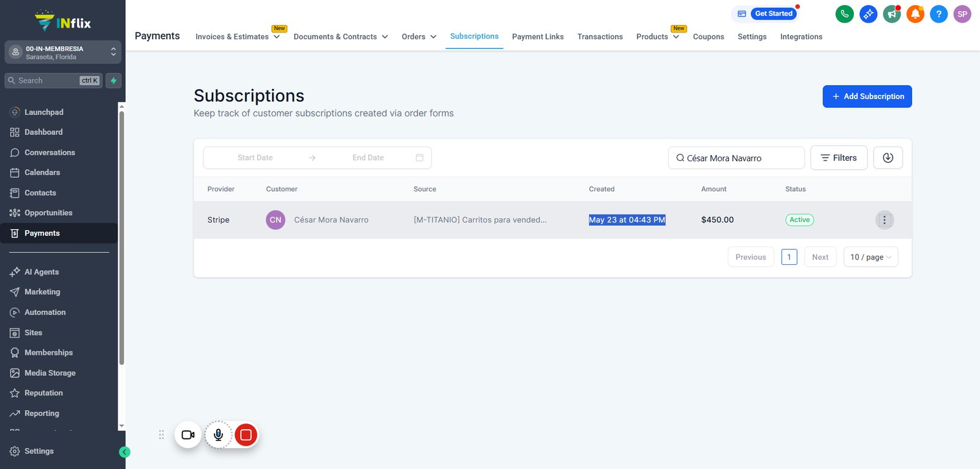Viewport: 980px width, 469px height.
Task: Click the sidebar vertical scrollbar
Action: [x=121, y=238]
